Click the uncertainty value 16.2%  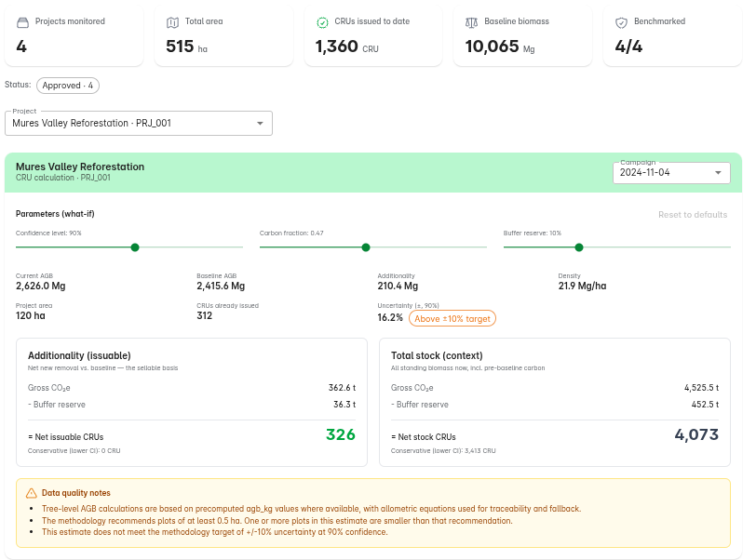pos(390,317)
